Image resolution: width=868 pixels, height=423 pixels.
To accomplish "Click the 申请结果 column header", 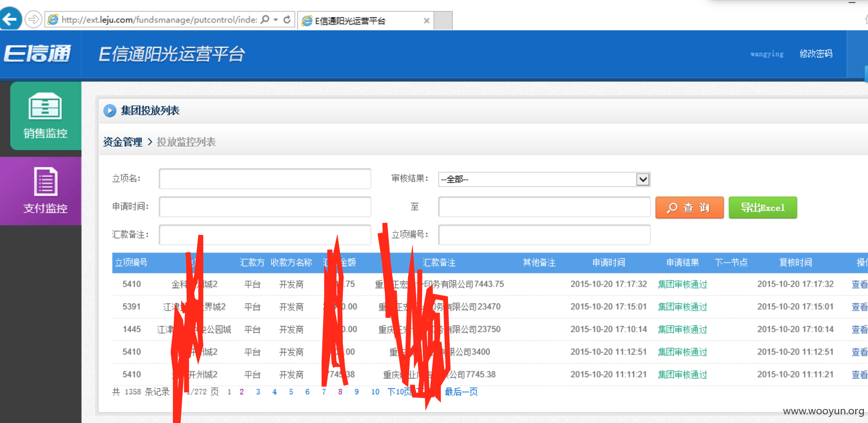I will point(682,263).
